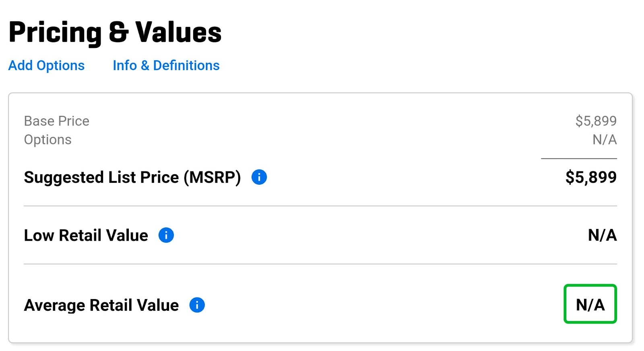Screen dimensions: 644x351
Task: Select the Low Retail Value label
Action: click(86, 235)
